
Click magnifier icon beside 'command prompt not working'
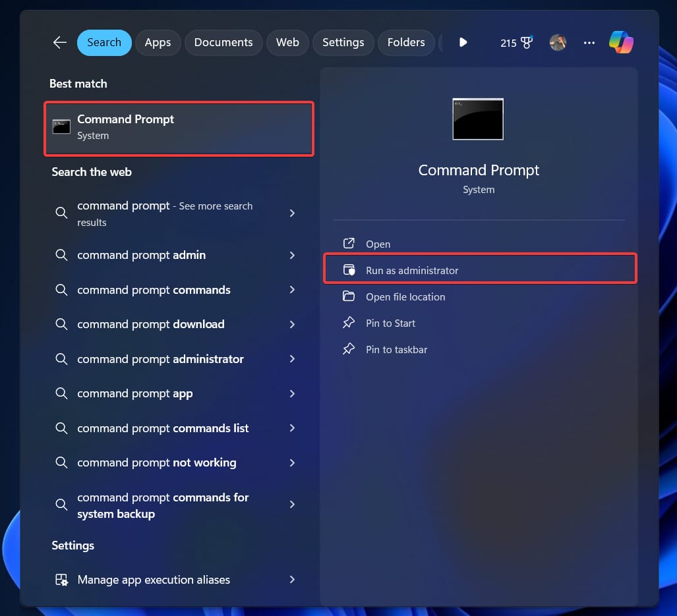tap(61, 462)
